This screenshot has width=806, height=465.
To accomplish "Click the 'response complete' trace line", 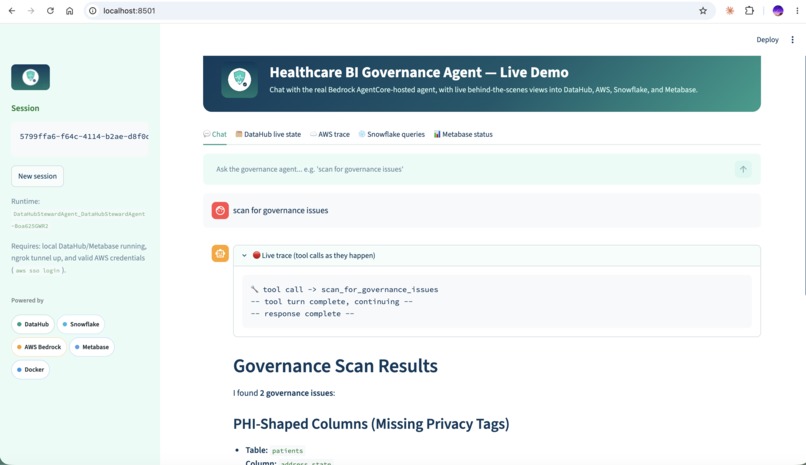I will tap(302, 313).
